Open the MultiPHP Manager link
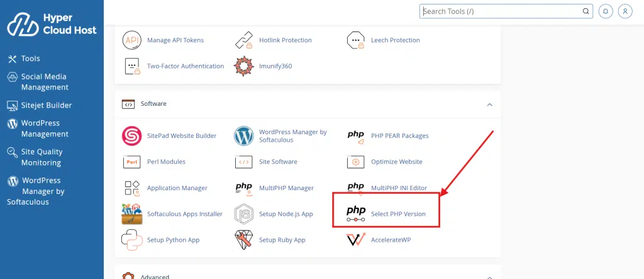Image resolution: width=644 pixels, height=279 pixels. [x=286, y=188]
